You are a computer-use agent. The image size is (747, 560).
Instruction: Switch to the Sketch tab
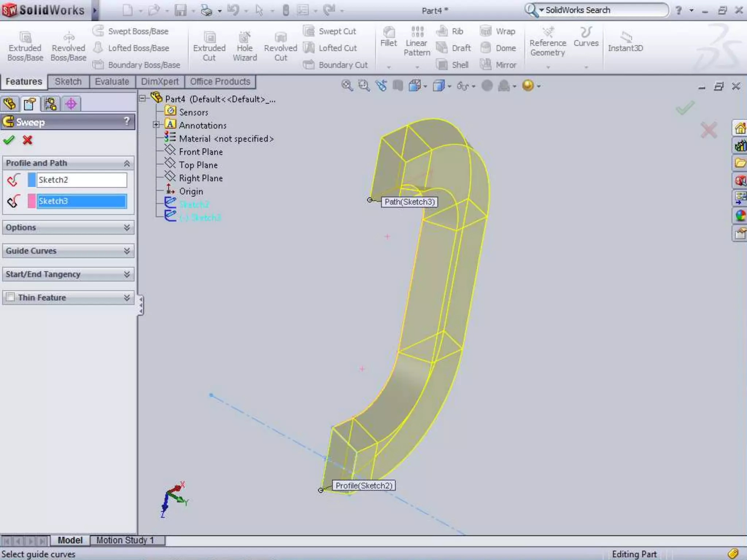pyautogui.click(x=68, y=82)
